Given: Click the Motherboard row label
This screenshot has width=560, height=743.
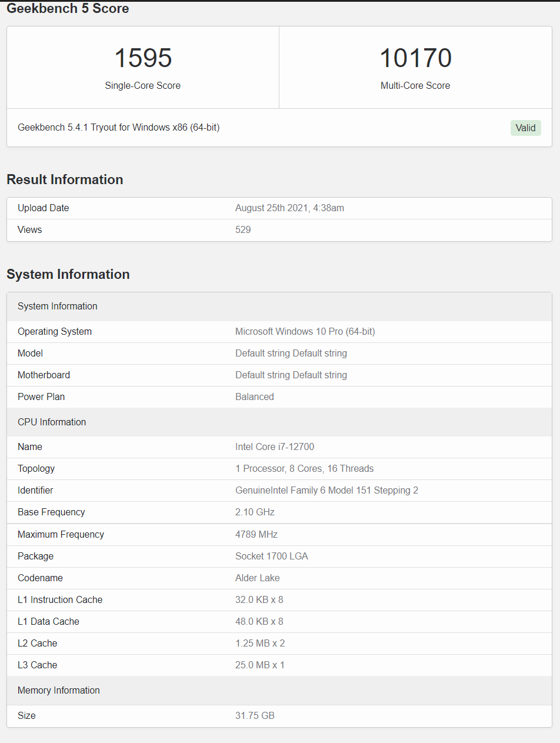Looking at the screenshot, I should click(x=44, y=375).
